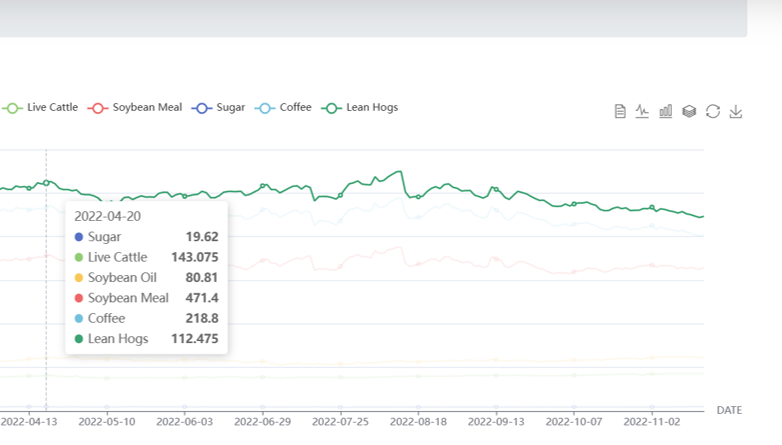This screenshot has height=445, width=782.
Task: Click Live Cattle value 143.075 in tooltip
Action: [x=195, y=257]
